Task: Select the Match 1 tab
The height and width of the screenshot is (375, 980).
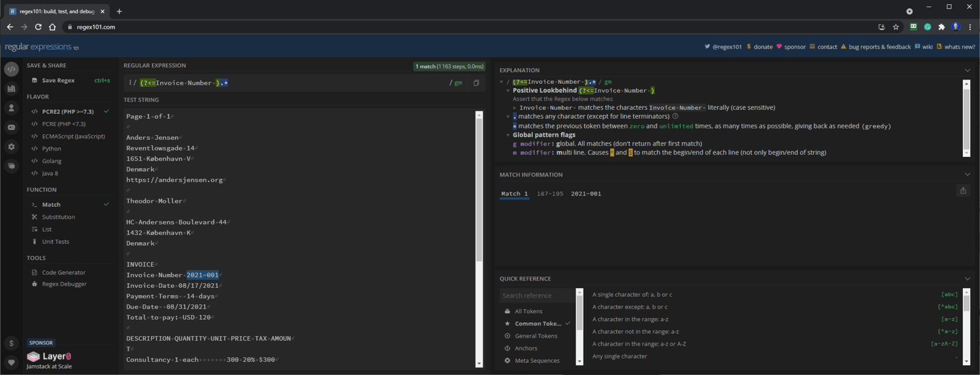Action: click(x=514, y=194)
